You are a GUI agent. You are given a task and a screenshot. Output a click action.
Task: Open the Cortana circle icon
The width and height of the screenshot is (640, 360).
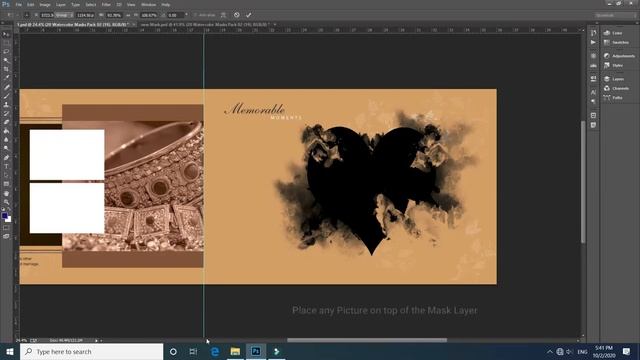[x=173, y=351]
